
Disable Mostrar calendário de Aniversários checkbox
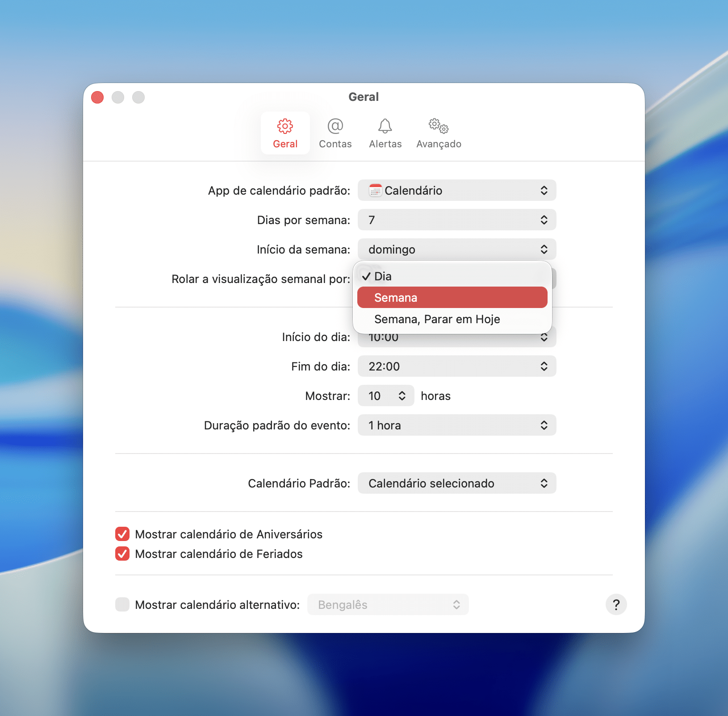122,534
